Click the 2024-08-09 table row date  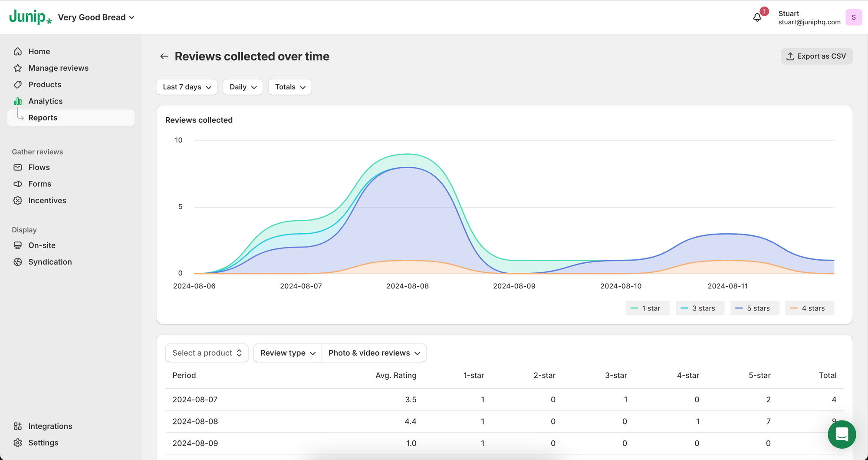click(x=195, y=443)
